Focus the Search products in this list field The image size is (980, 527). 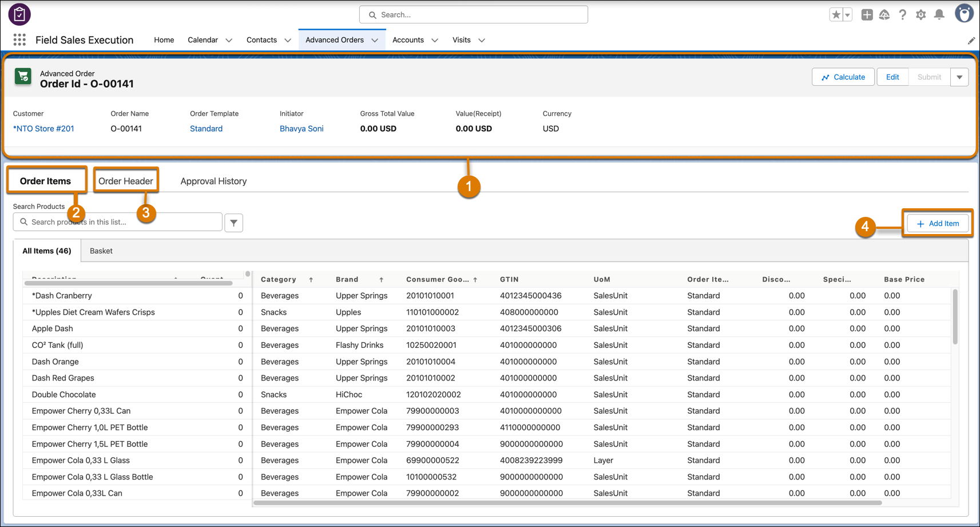pos(117,222)
